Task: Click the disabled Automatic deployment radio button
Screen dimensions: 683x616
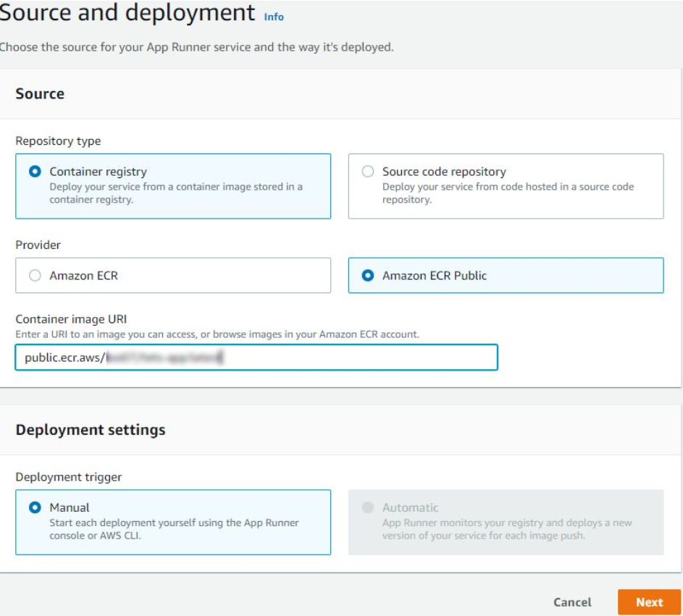Action: pyautogui.click(x=368, y=507)
